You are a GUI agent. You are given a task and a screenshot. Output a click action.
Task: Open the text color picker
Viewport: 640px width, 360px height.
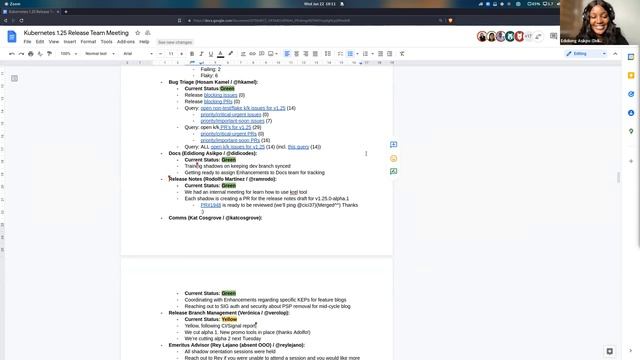220,54
